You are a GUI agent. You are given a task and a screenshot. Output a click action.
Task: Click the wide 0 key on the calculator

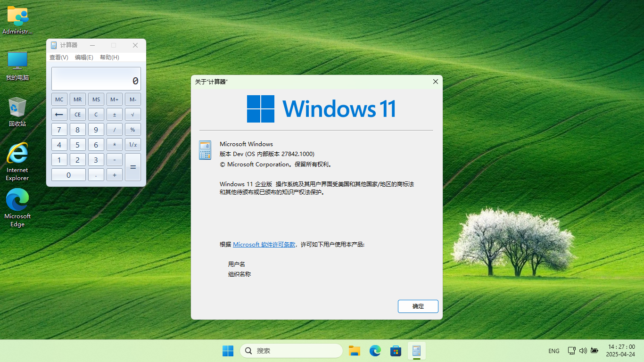(x=69, y=175)
